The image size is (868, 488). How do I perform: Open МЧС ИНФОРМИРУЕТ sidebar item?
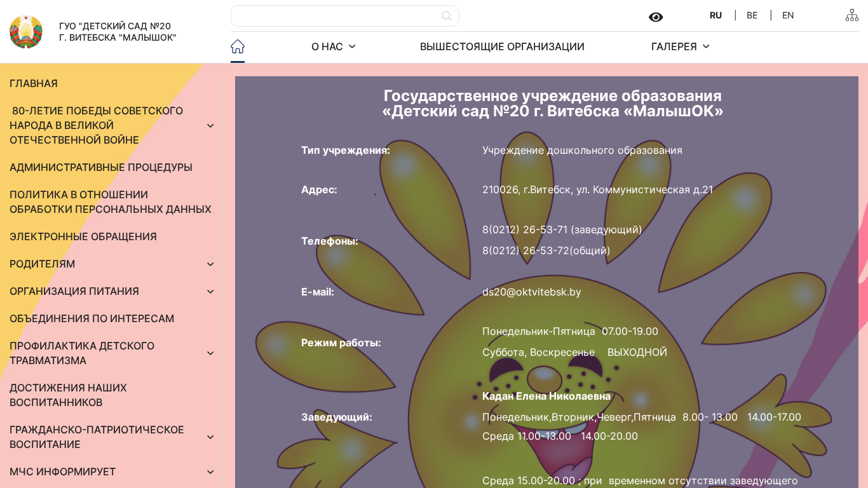(x=63, y=471)
